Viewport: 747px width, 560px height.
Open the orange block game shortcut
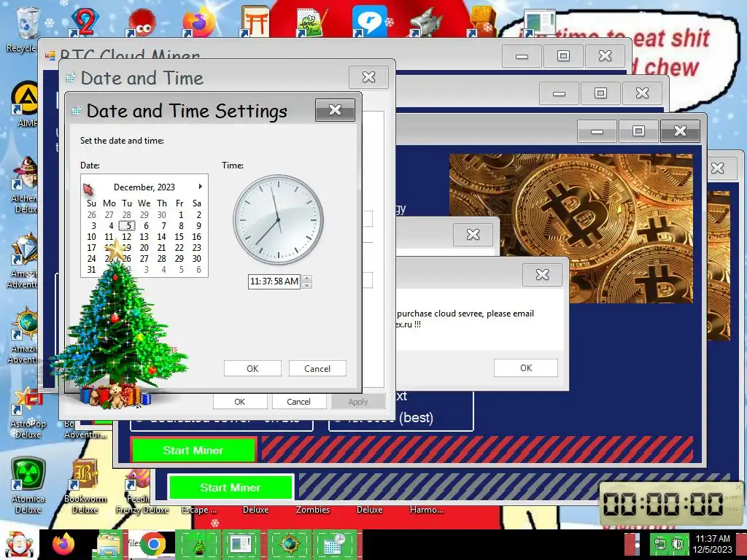point(482,22)
